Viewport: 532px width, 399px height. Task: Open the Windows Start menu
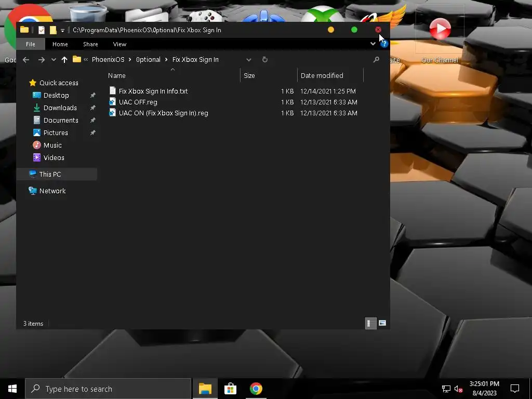pos(12,389)
